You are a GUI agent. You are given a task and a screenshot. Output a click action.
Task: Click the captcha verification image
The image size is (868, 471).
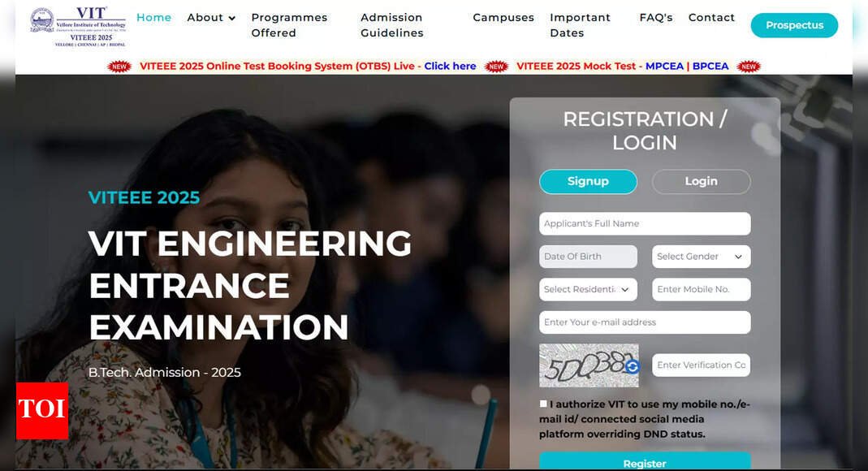(x=589, y=365)
